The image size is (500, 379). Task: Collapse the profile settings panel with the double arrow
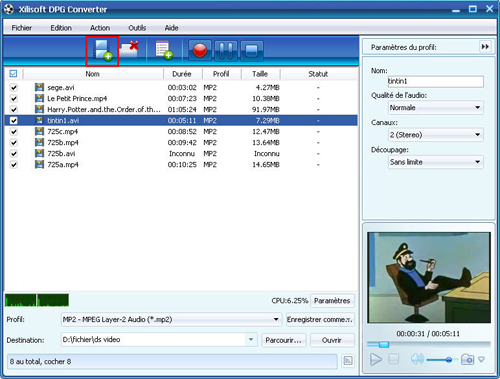click(x=485, y=47)
